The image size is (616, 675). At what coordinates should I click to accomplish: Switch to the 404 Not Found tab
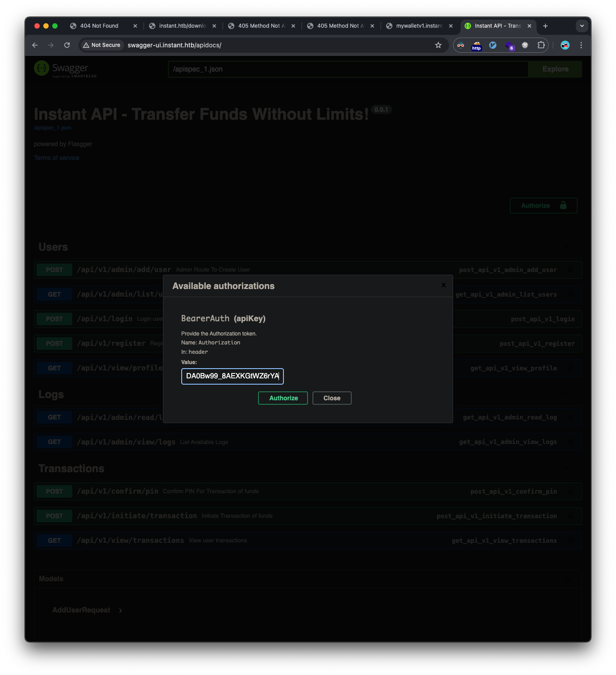pyautogui.click(x=99, y=26)
